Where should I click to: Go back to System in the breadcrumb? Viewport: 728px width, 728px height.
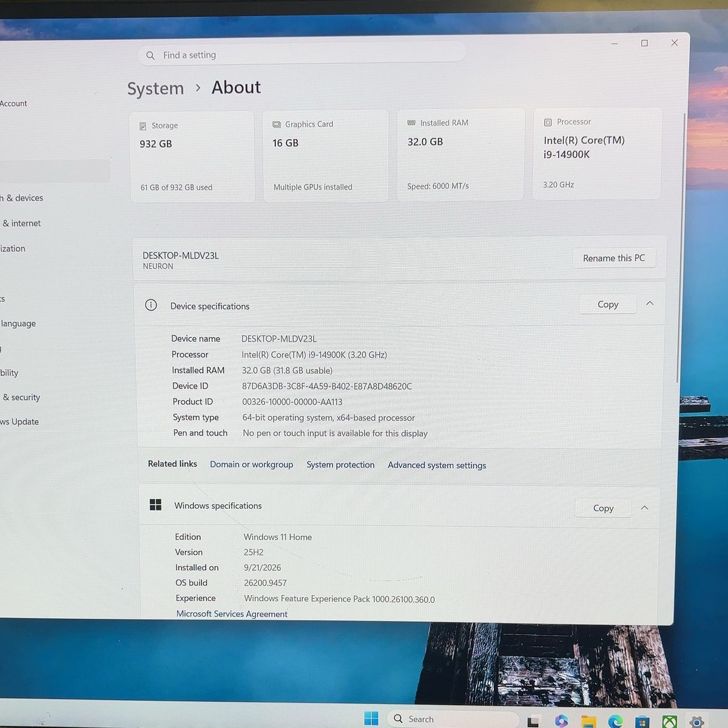[x=155, y=89]
